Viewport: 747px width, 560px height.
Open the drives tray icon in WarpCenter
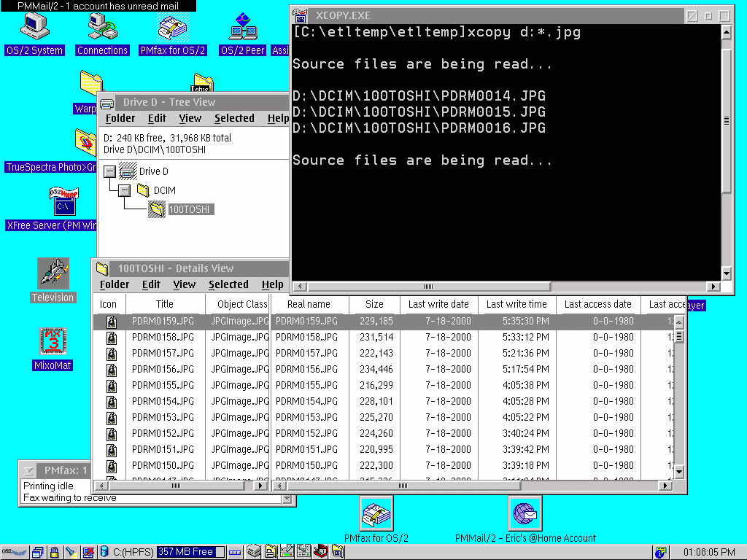pos(253,552)
